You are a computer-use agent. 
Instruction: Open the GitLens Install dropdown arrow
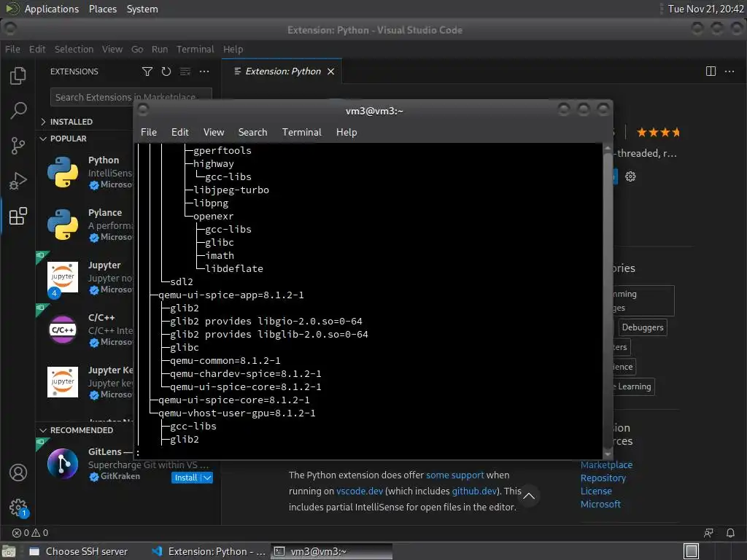tap(207, 478)
